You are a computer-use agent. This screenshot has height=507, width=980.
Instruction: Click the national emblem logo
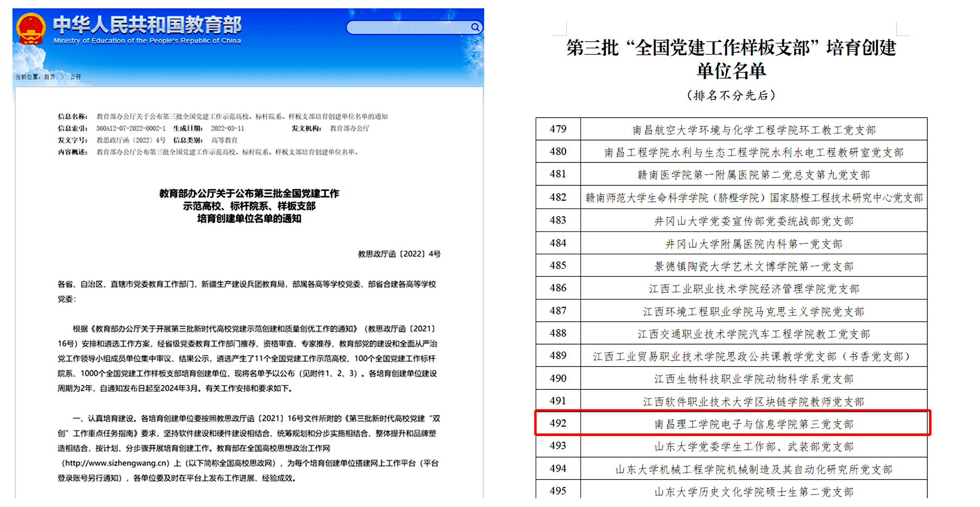click(31, 29)
